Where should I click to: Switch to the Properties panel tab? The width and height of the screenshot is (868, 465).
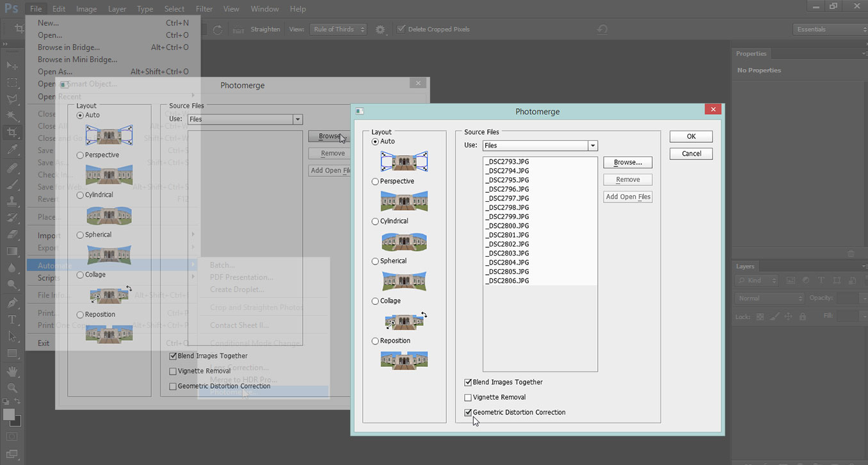point(751,54)
